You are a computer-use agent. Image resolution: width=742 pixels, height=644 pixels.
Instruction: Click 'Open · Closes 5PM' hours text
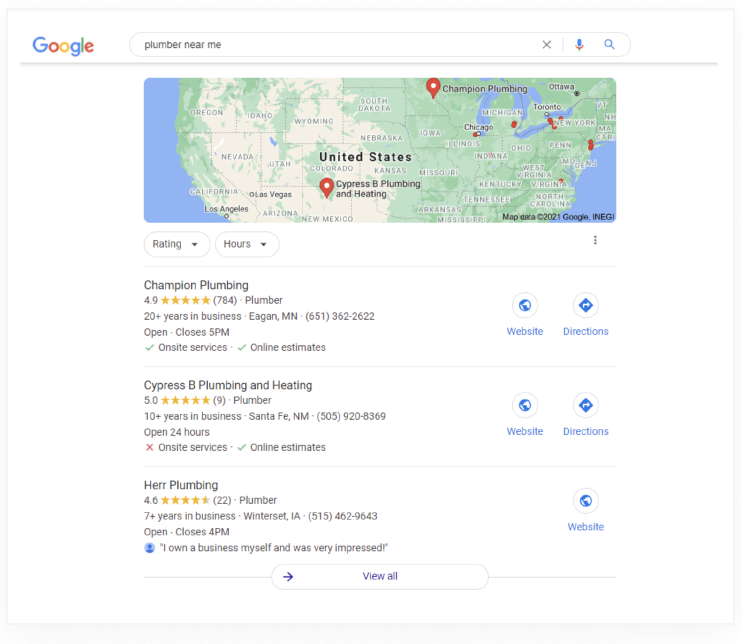tap(186, 332)
